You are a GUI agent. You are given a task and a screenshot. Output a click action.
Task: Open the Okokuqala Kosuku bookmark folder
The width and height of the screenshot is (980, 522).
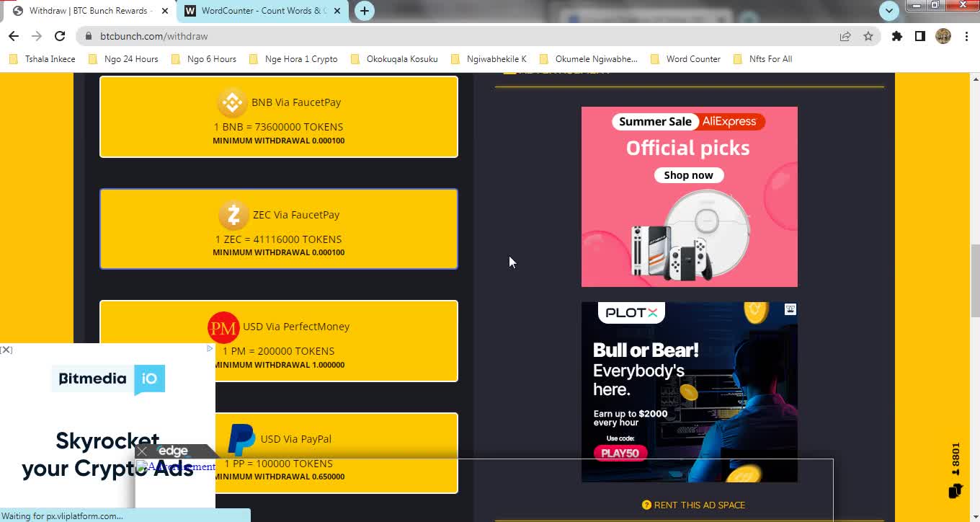click(x=394, y=59)
